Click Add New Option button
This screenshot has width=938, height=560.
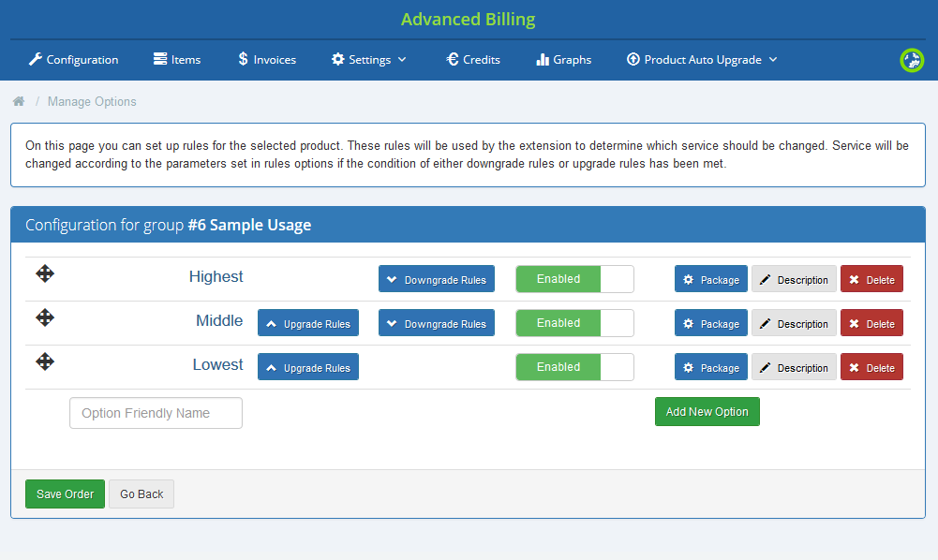[x=707, y=412]
